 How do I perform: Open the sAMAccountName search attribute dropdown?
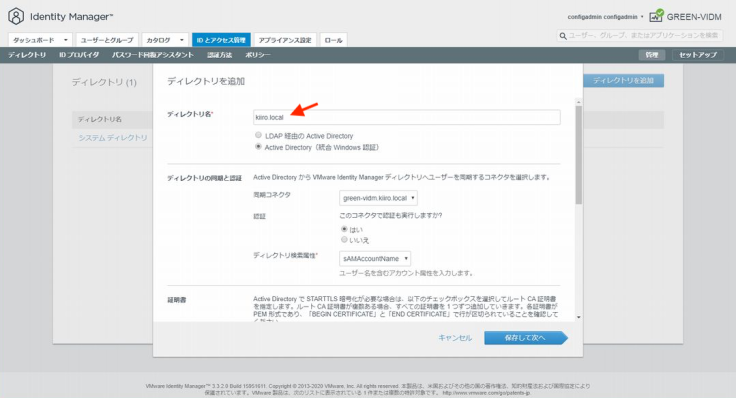tap(375, 259)
